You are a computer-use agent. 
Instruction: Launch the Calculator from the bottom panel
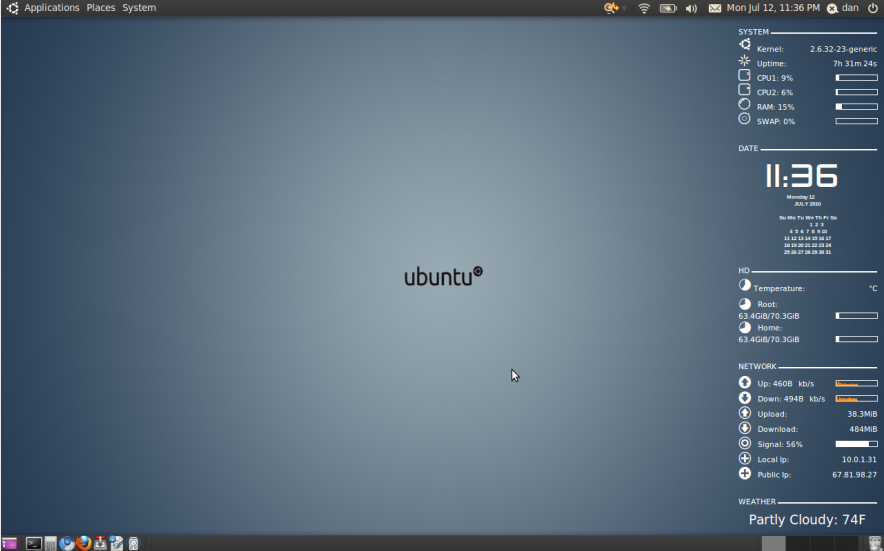pos(51,544)
